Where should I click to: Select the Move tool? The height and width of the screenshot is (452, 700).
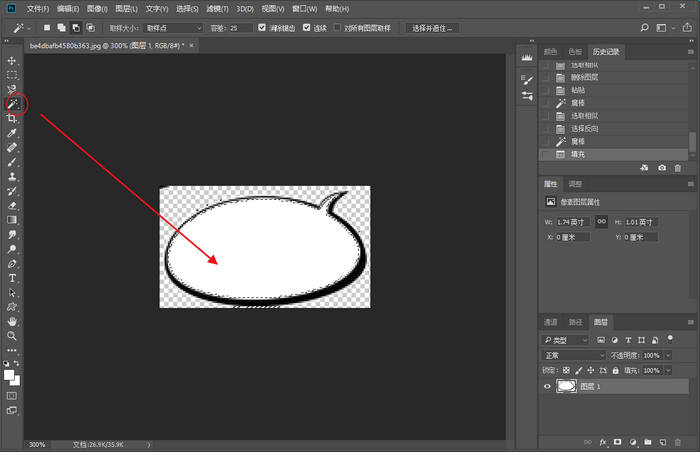coord(13,61)
